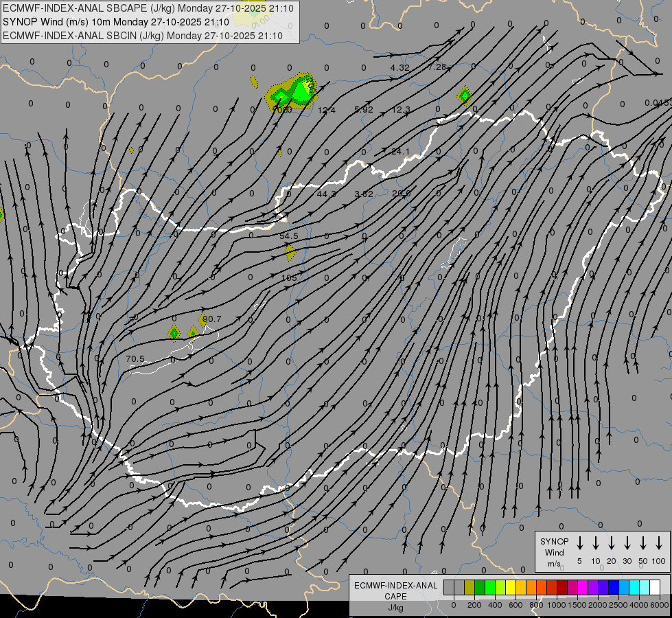
Task: Click the J/kg unit label in legend
Action: tap(395, 608)
